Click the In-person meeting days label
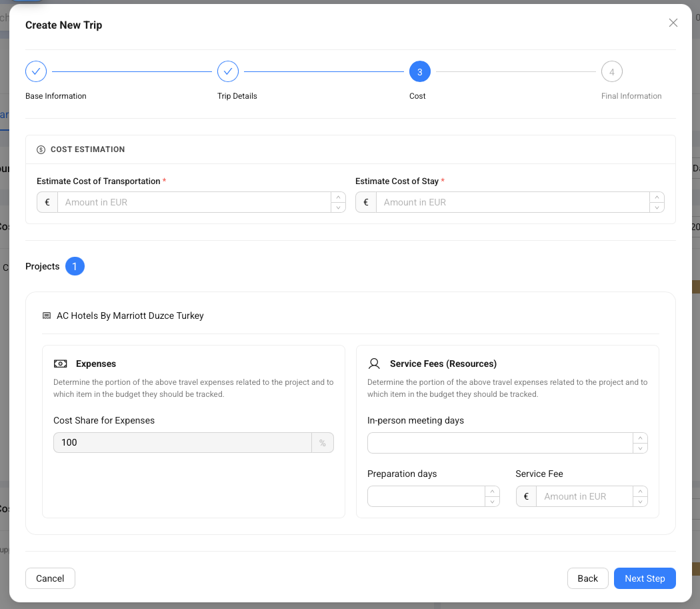 coord(415,420)
